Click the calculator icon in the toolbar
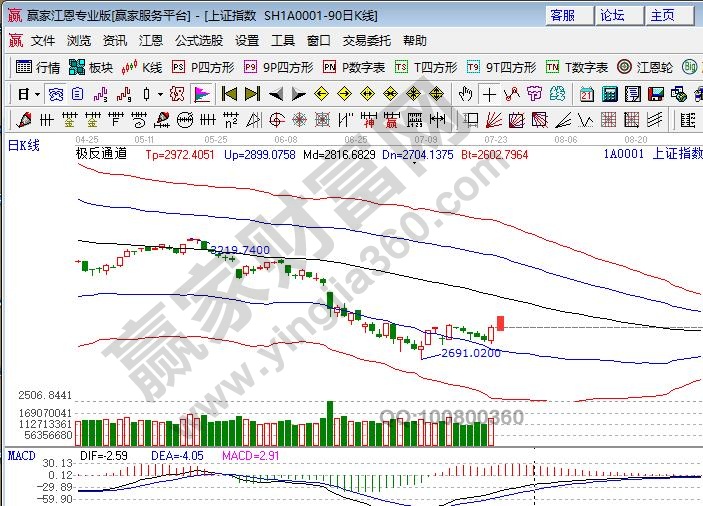Image resolution: width=703 pixels, height=506 pixels. [x=608, y=94]
